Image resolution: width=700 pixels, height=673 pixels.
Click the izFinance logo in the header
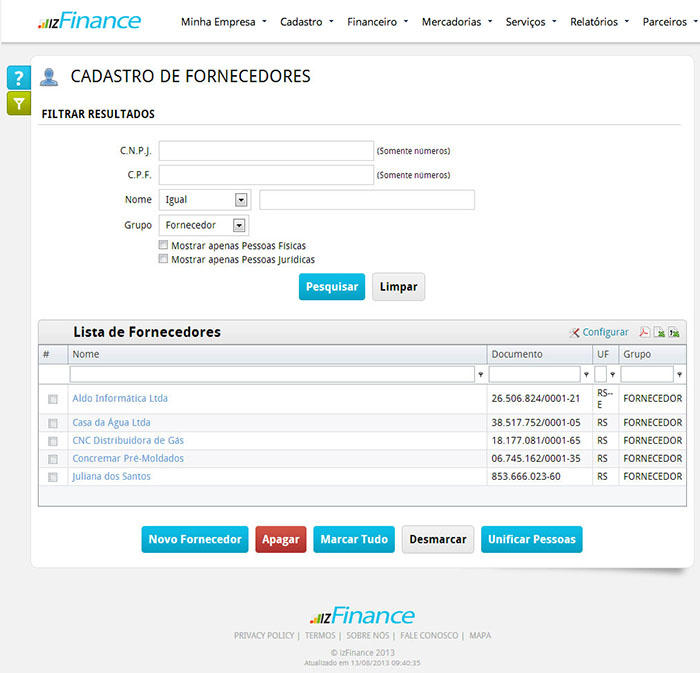pos(89,21)
